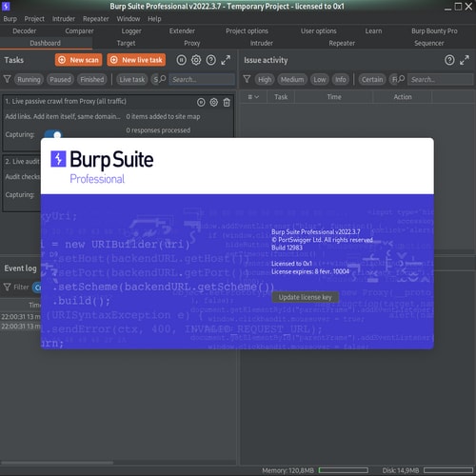Toggle Info severity filter

click(x=341, y=79)
